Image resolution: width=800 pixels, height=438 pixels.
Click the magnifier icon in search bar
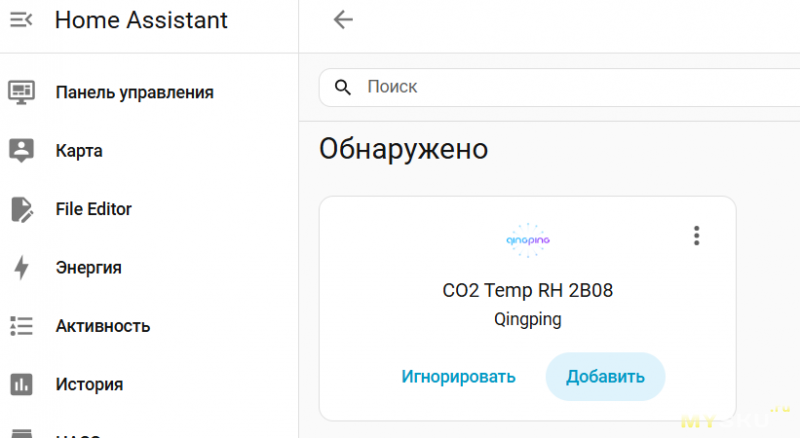pyautogui.click(x=343, y=87)
